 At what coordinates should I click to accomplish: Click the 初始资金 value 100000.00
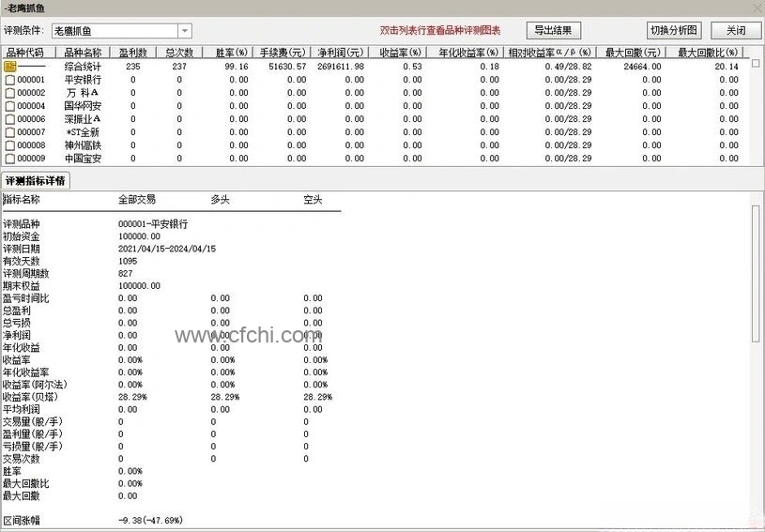[139, 236]
